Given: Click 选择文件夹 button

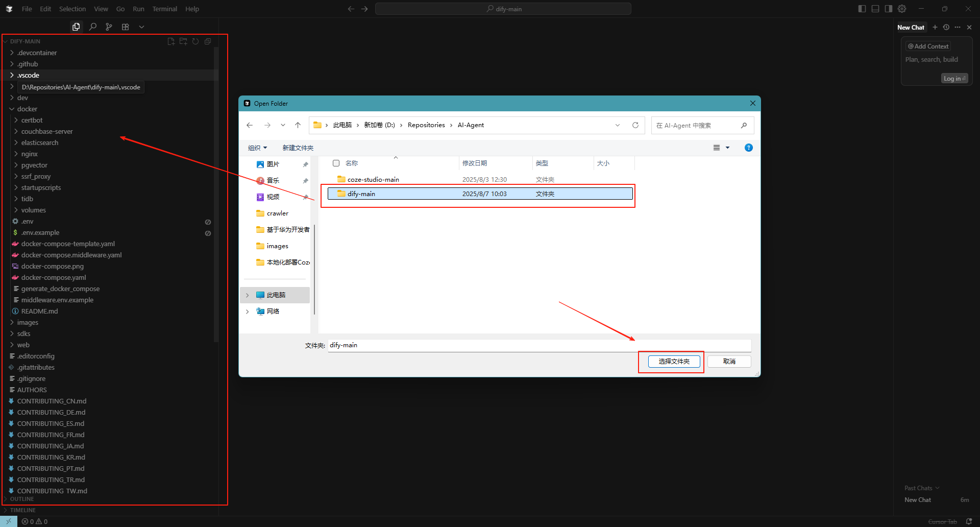Looking at the screenshot, I should 674,362.
